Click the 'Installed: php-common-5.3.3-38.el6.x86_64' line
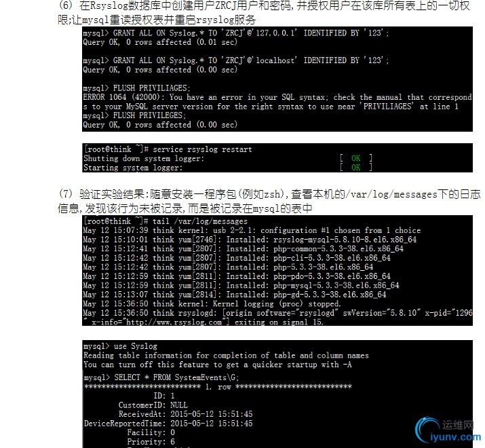 point(243,248)
